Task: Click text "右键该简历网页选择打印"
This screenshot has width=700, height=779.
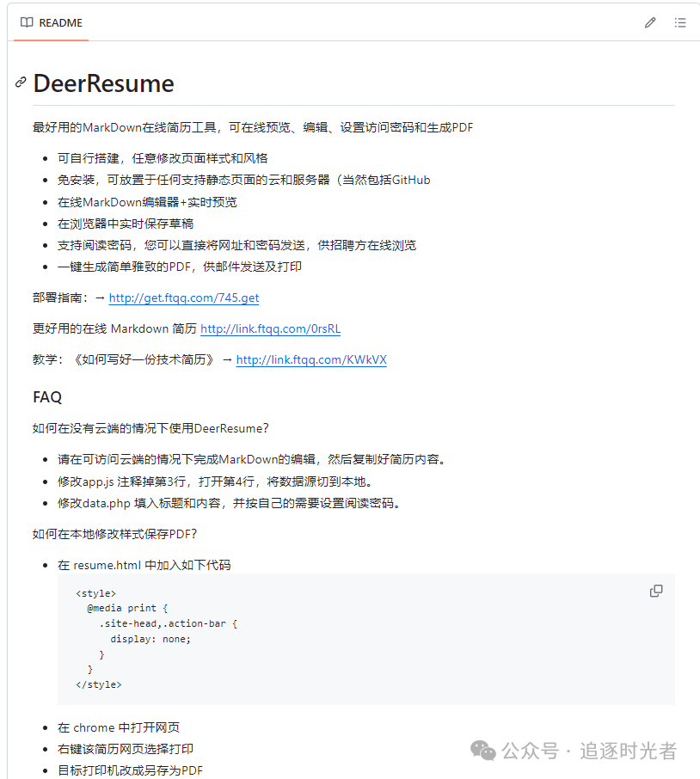Action: (126, 749)
